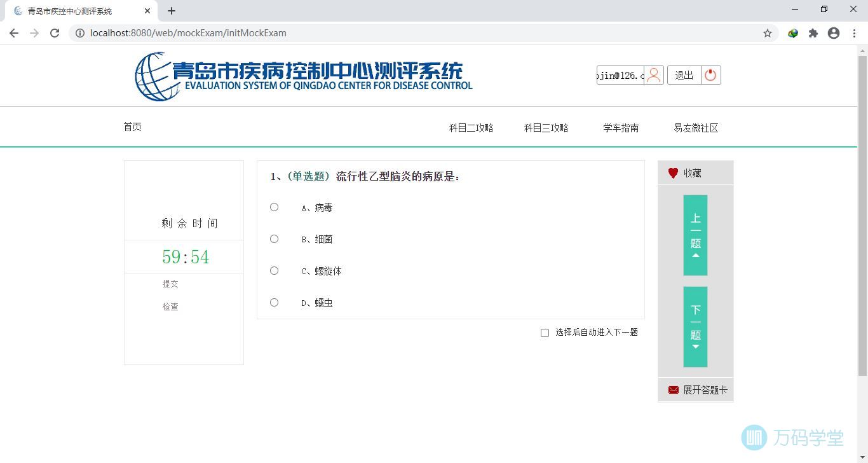Open 首页 in navigation bar

click(x=133, y=127)
